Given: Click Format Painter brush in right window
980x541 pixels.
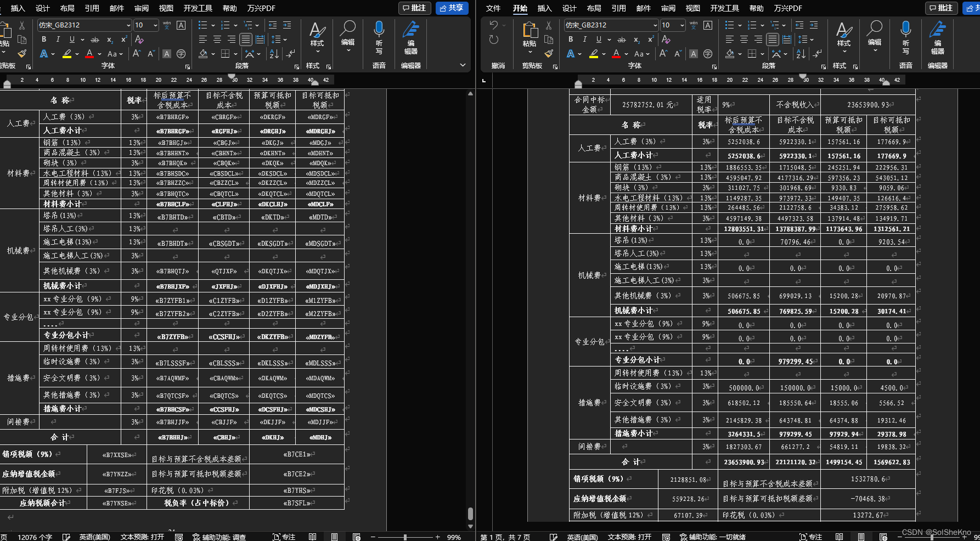Looking at the screenshot, I should click(548, 53).
